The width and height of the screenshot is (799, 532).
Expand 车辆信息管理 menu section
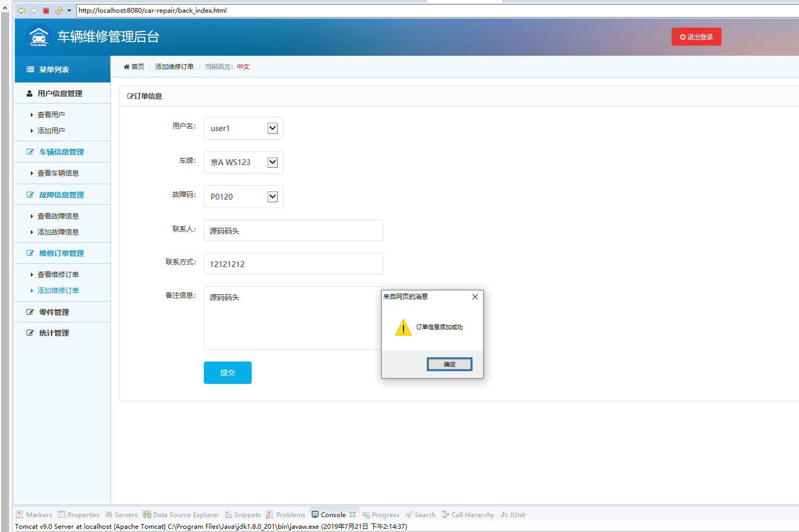click(x=63, y=152)
